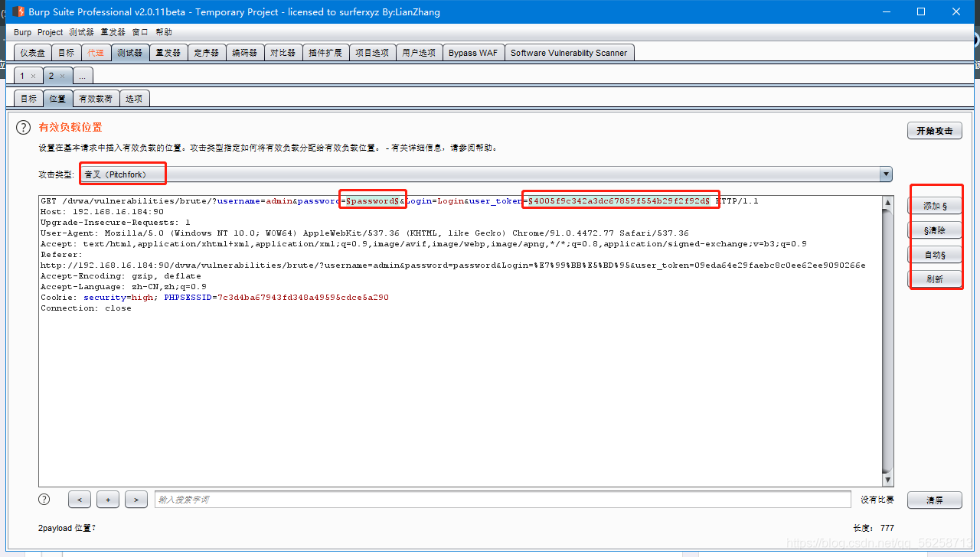Click the §清除 button
This screenshot has width=980, height=557.
click(935, 230)
